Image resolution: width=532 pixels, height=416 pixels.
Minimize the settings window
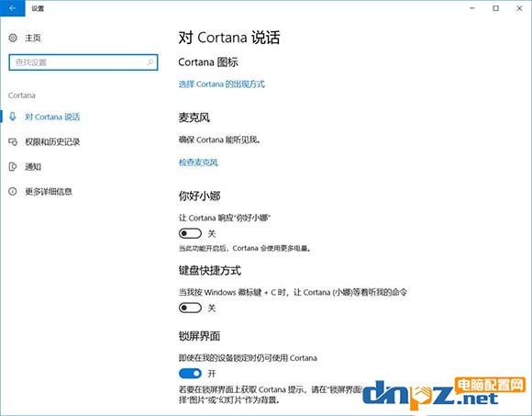[x=472, y=8]
